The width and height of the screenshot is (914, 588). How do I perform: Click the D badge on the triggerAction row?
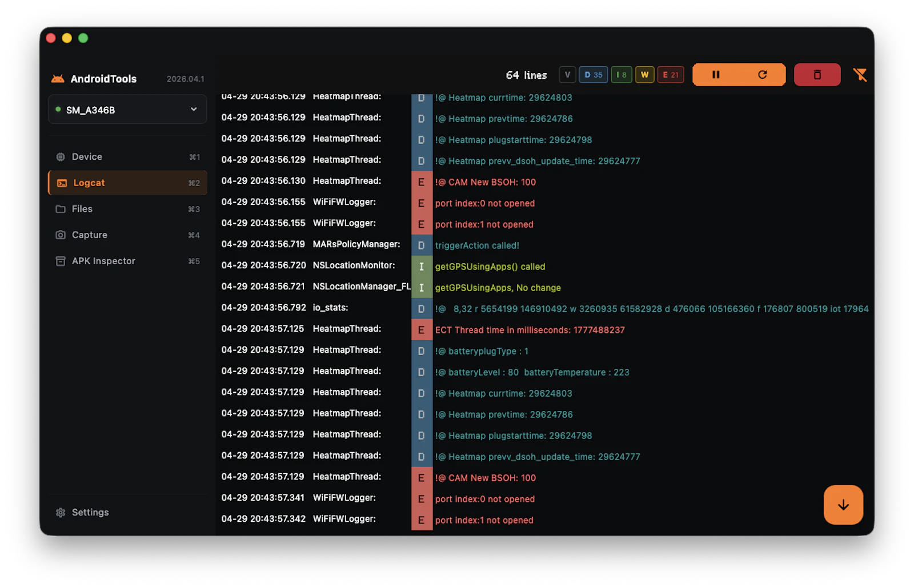click(422, 245)
